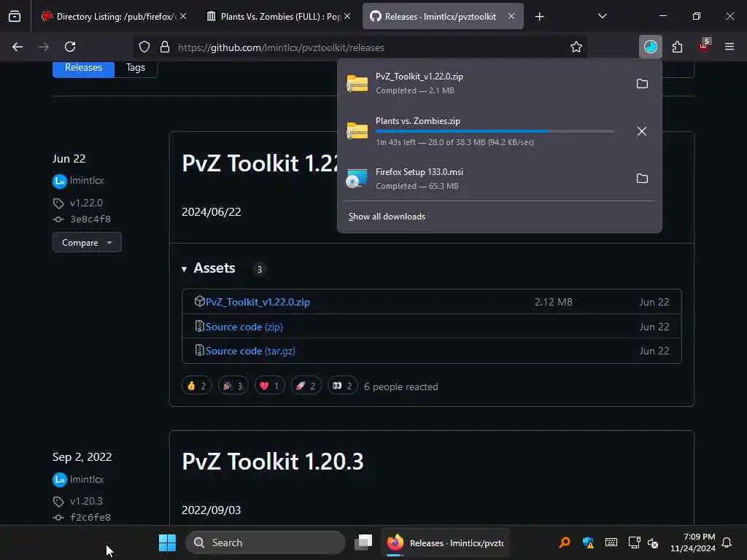Screen dimensions: 747x560
Task: Bookmark this page with star icon
Action: (x=576, y=47)
